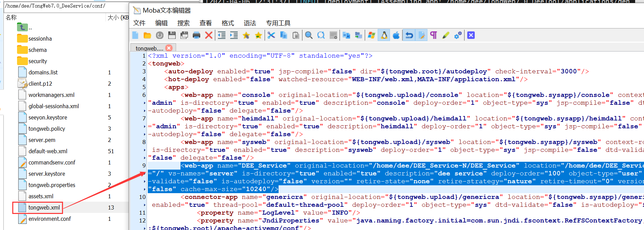Open the 编辑 menu
The image size is (644, 230).
pos(161,23)
